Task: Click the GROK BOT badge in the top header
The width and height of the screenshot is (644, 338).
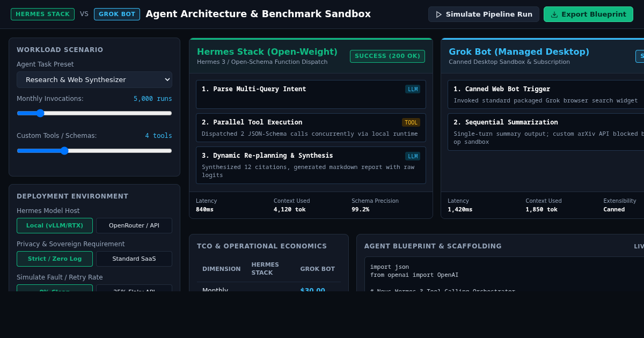Action: (117, 14)
